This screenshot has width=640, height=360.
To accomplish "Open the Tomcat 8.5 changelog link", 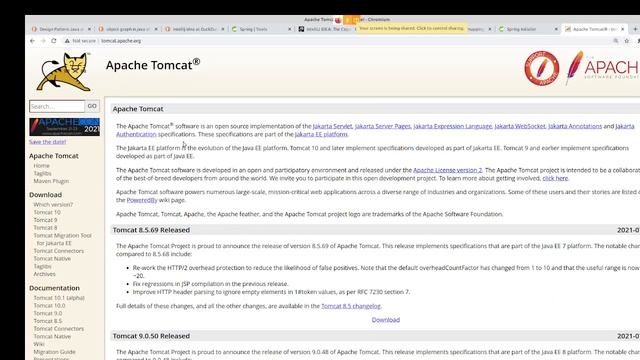I will click(x=351, y=306).
